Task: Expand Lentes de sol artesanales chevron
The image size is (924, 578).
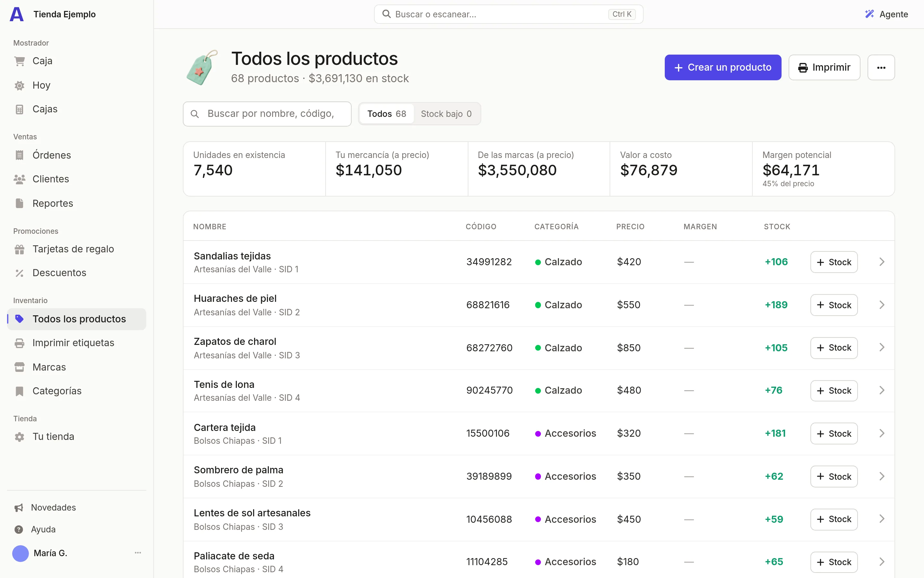Action: coord(882,519)
